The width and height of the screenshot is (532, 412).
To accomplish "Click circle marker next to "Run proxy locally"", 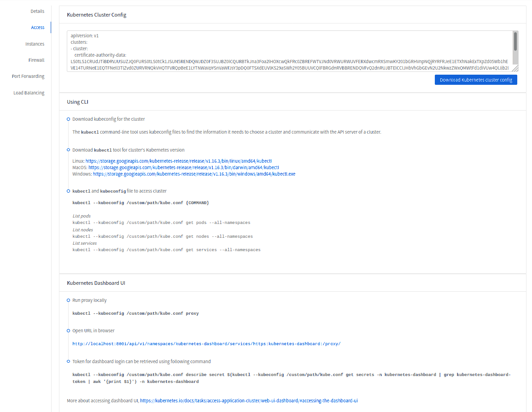I will click(x=68, y=300).
